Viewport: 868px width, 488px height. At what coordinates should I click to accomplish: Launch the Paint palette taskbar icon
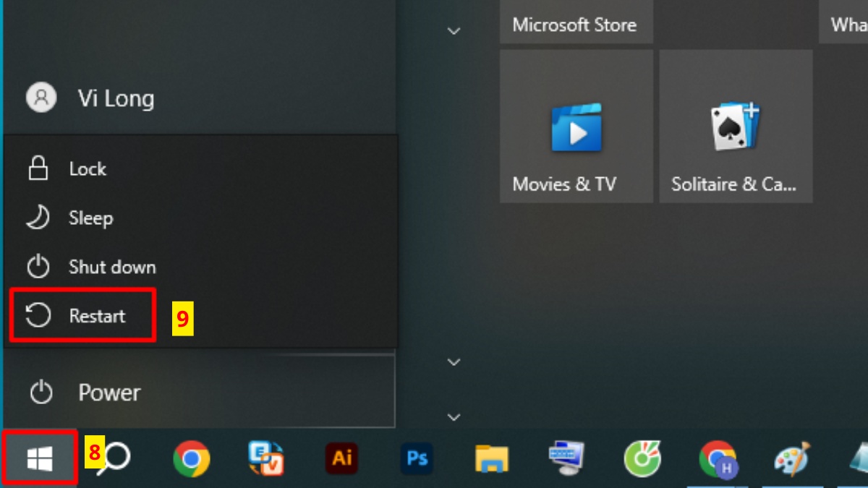[x=792, y=458]
